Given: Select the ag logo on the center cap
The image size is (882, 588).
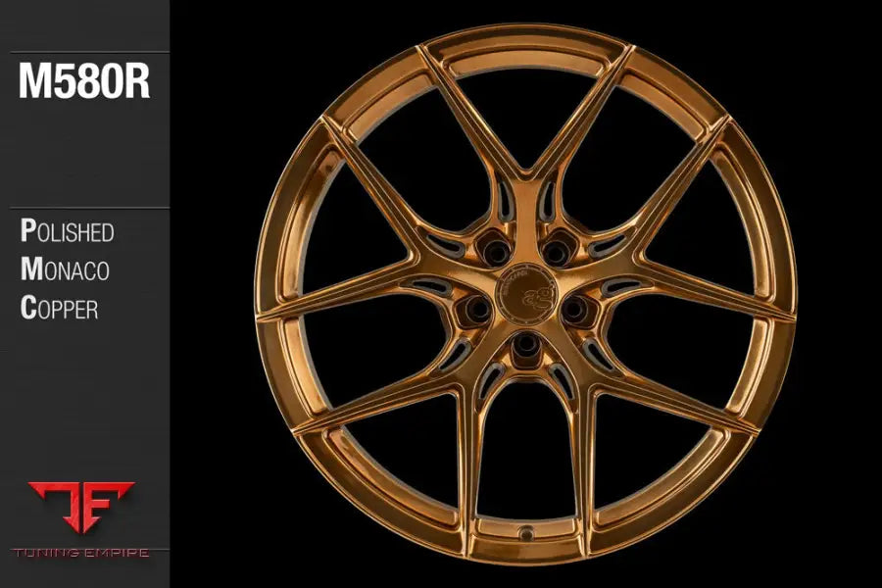Looking at the screenshot, I should tap(534, 299).
